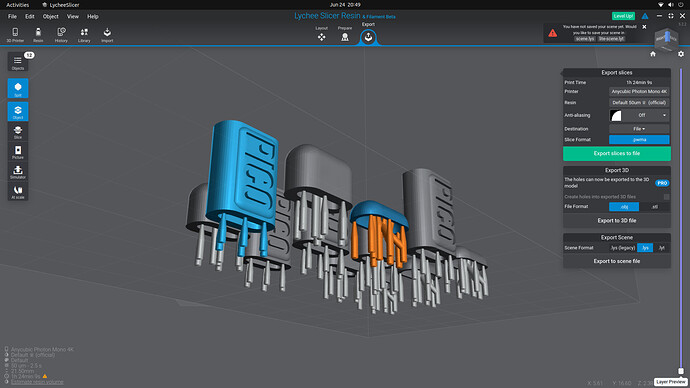The height and width of the screenshot is (388, 690).
Task: Expand the Anti-aliasing Off dropdown
Action: (x=646, y=115)
